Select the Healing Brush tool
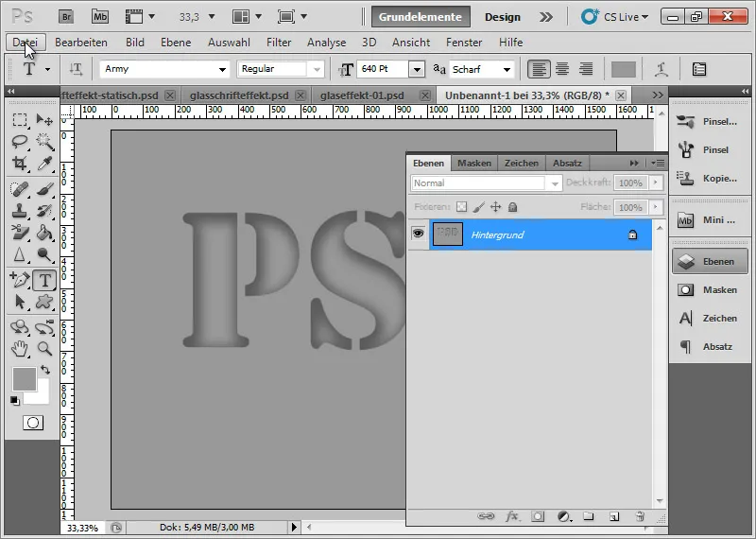Screen dimensions: 756x539 [20, 189]
